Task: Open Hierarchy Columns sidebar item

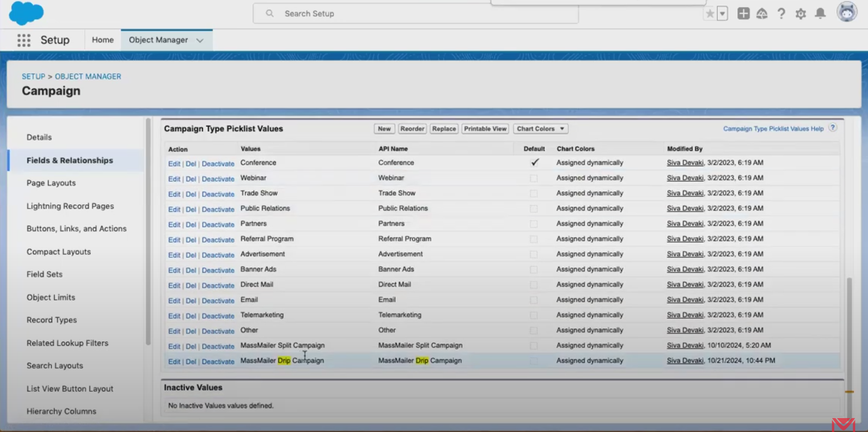Action: click(61, 411)
